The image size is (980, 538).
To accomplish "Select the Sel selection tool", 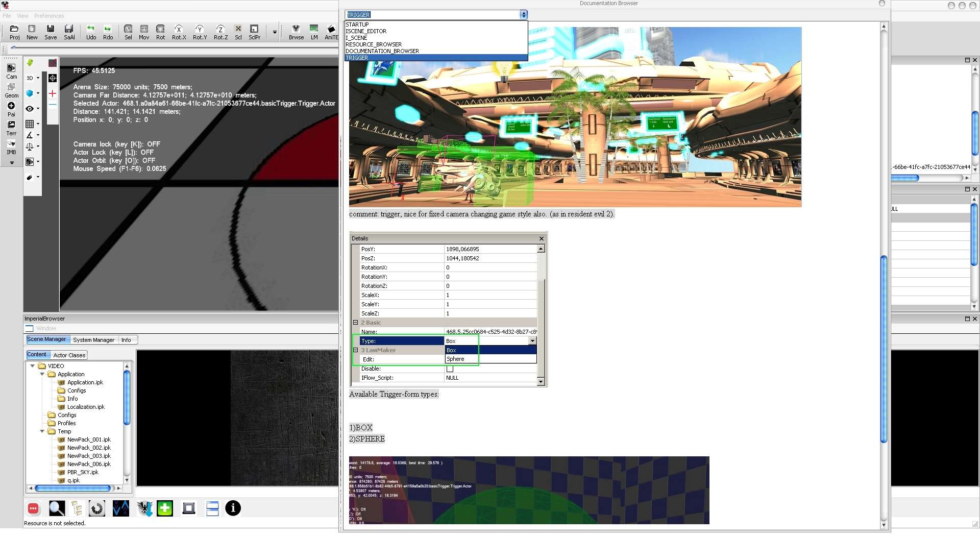I will coord(128,32).
